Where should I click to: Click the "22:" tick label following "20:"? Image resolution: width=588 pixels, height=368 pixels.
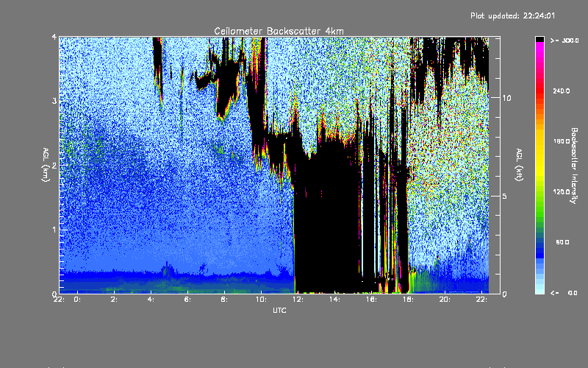pyautogui.click(x=481, y=300)
